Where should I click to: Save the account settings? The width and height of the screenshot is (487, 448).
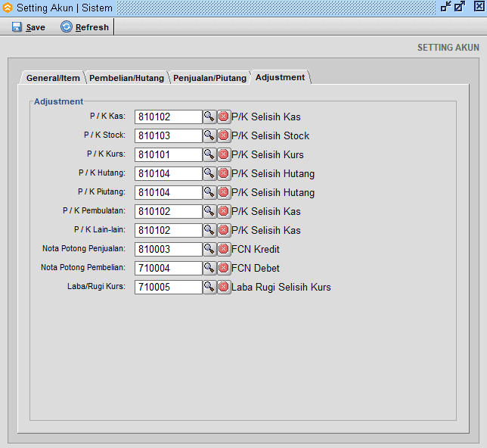[29, 27]
